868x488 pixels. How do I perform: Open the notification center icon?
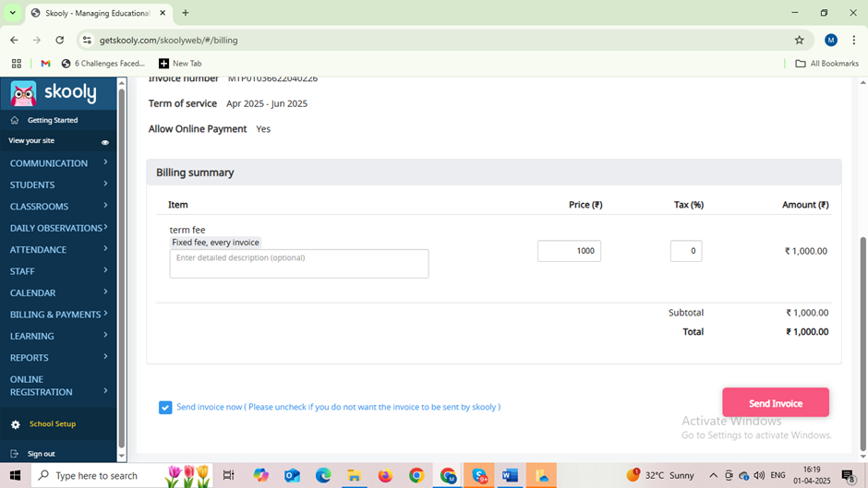pyautogui.click(x=849, y=475)
